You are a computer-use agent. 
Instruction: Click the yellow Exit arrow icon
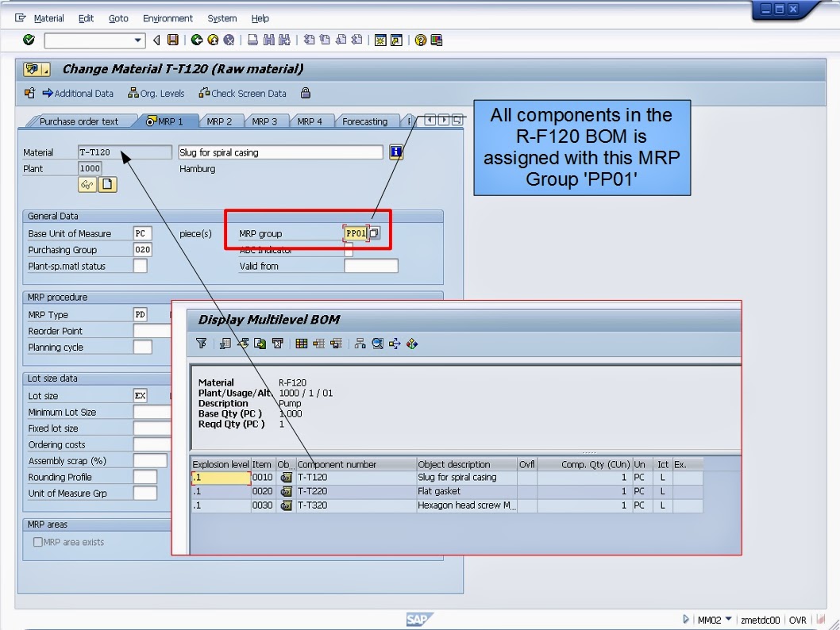[x=213, y=40]
